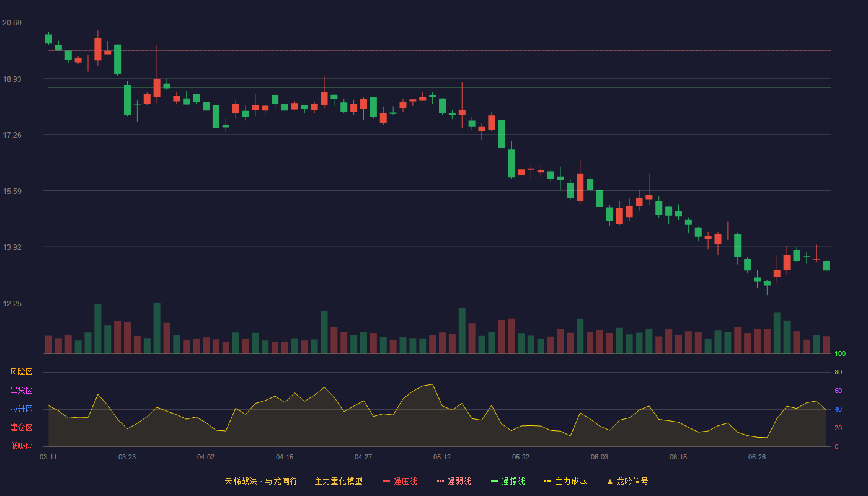Click the 03-11 date axis label
Viewport: 868px width, 496px height.
pos(48,457)
